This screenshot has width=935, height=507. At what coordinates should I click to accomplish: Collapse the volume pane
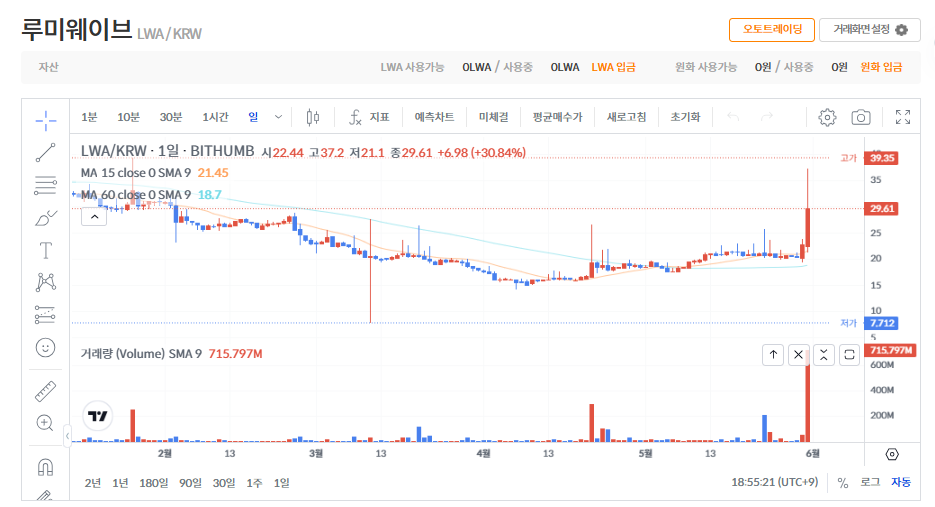pyautogui.click(x=823, y=355)
